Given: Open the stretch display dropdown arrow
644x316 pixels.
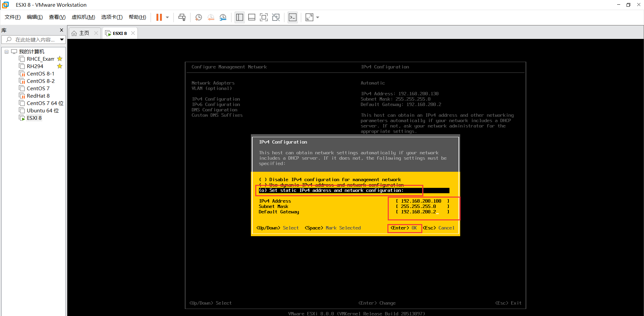Looking at the screenshot, I should coord(318,17).
